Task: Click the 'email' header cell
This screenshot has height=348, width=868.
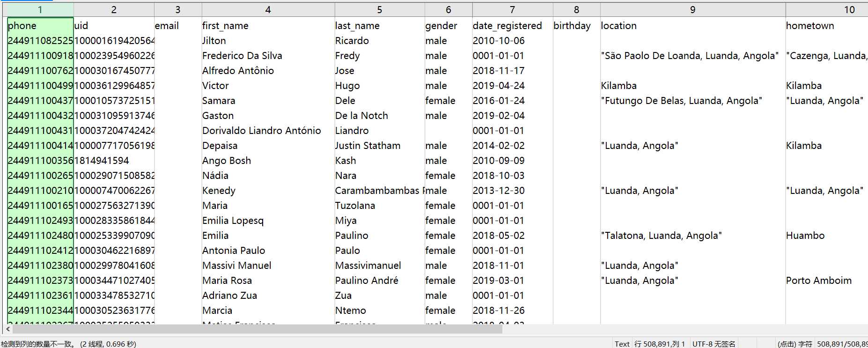Action: coord(178,26)
